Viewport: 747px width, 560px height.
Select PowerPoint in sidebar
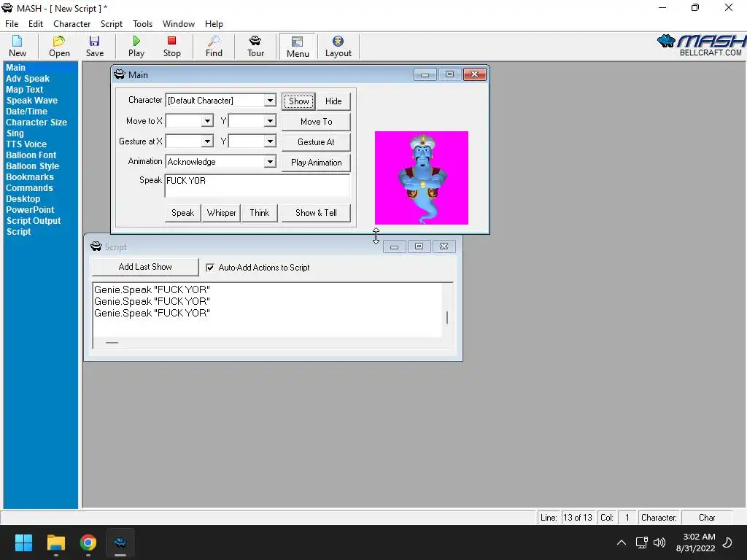30,210
